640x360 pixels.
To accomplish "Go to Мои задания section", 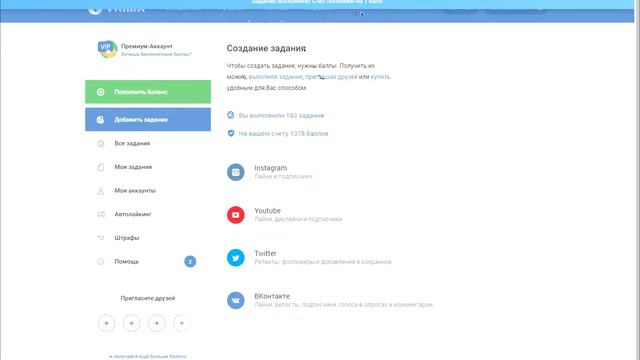I will pos(133,167).
